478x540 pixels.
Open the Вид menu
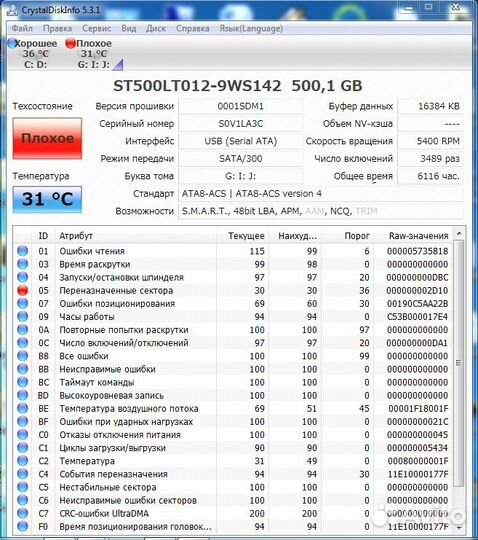tap(128, 28)
